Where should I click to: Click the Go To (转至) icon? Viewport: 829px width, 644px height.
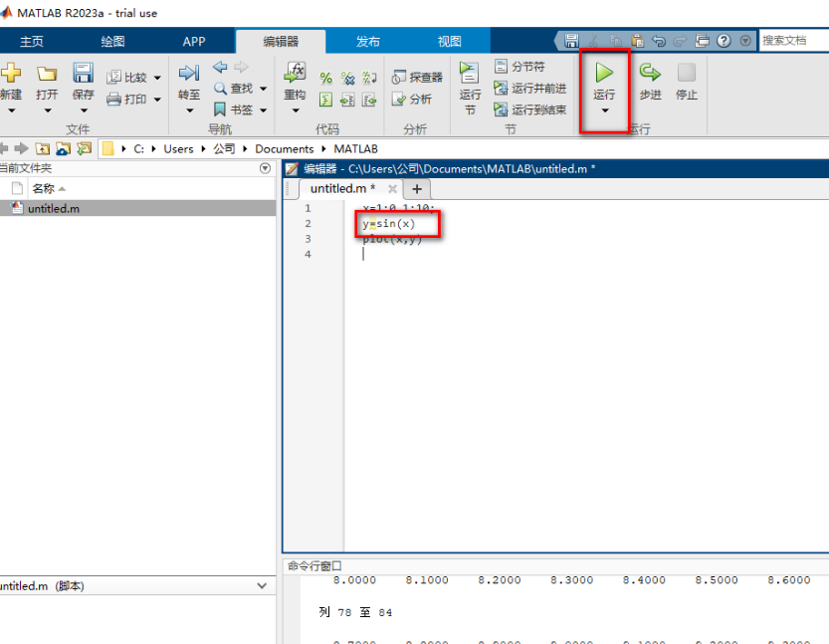[189, 73]
